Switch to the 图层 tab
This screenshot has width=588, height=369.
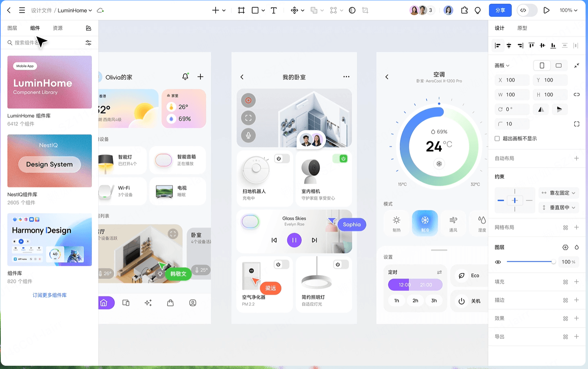(13, 28)
